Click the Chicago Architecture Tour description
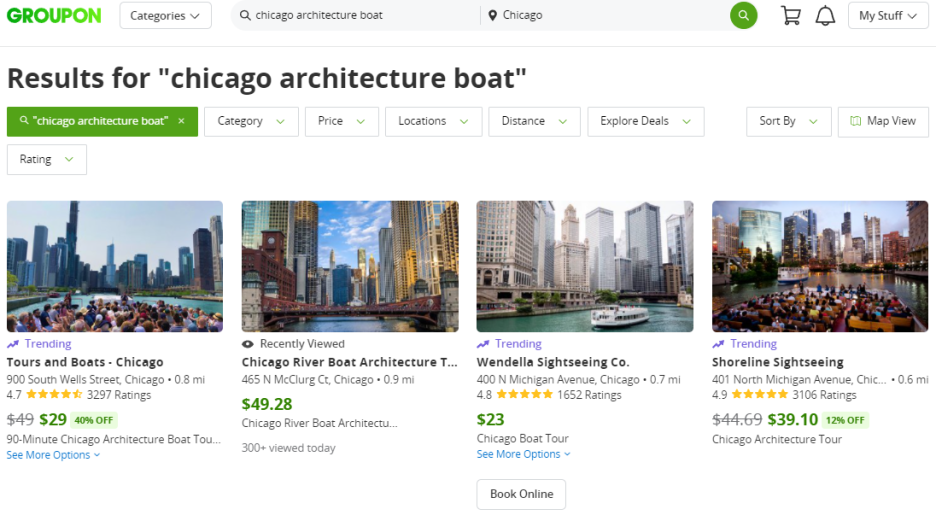 (777, 439)
